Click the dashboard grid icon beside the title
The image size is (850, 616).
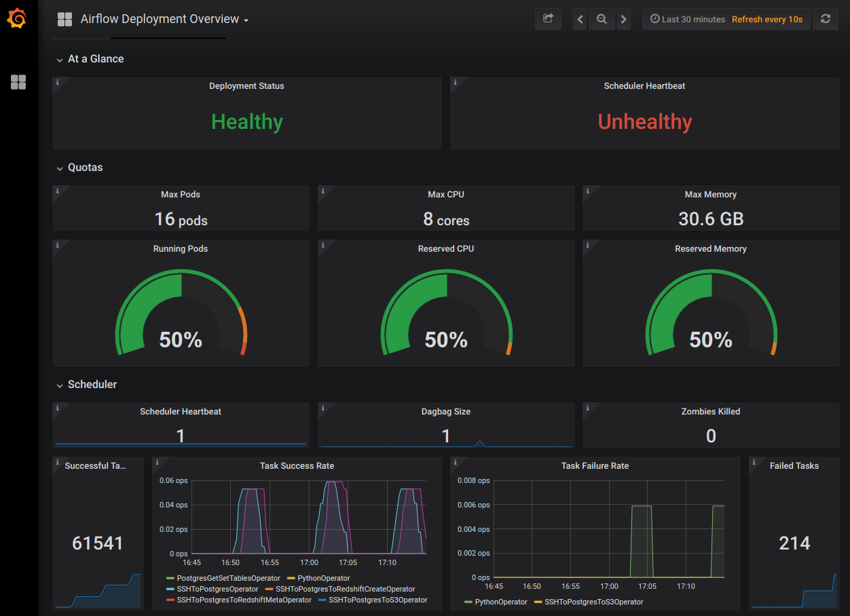pos(64,19)
